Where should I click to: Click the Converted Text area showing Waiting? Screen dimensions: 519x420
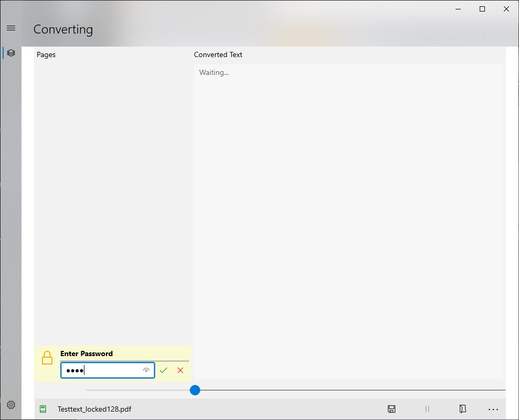click(348, 222)
